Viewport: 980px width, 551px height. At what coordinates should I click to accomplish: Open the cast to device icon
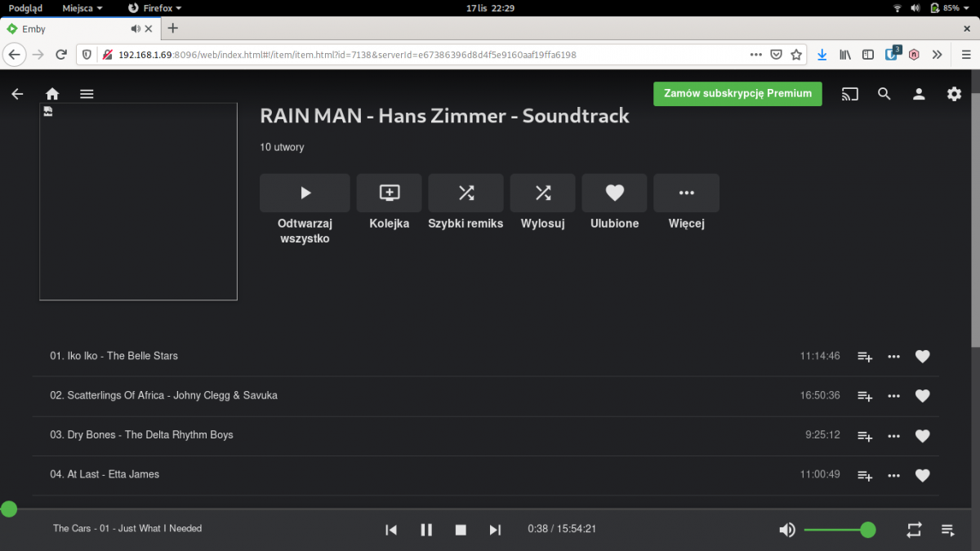[850, 94]
